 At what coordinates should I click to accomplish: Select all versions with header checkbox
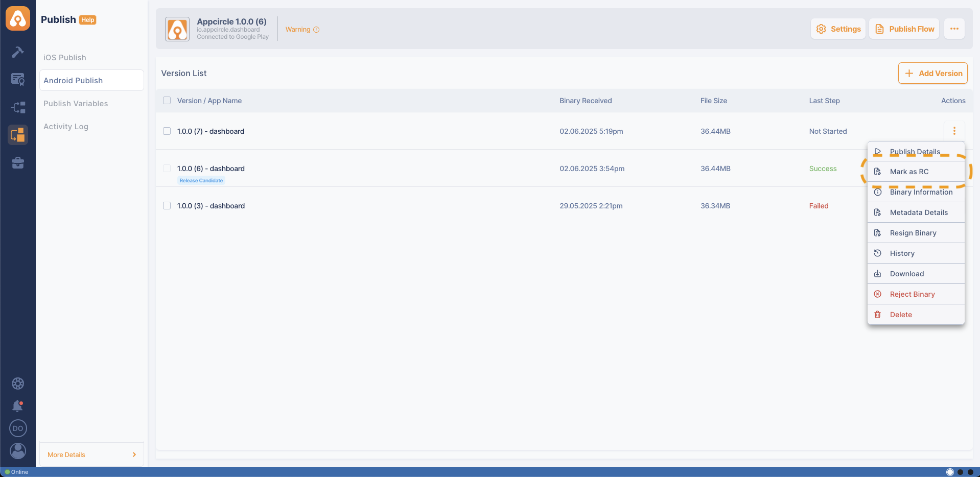[x=167, y=101]
